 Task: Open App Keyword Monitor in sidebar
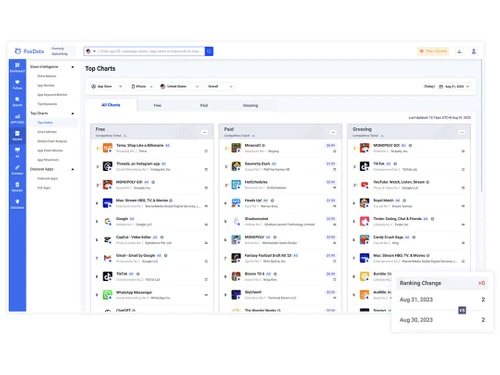point(52,95)
